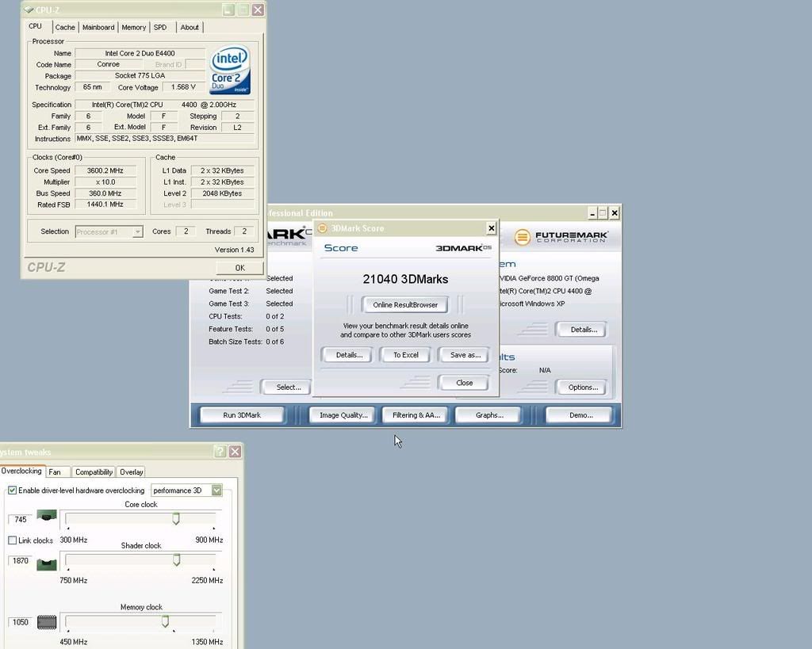Click the processor name Intel Core 2 Duo E4400

click(140, 53)
